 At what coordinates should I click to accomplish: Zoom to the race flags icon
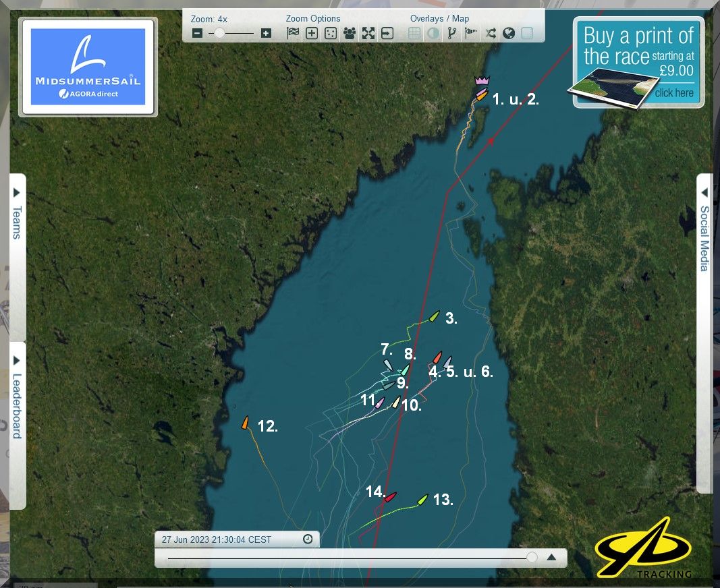point(293,33)
